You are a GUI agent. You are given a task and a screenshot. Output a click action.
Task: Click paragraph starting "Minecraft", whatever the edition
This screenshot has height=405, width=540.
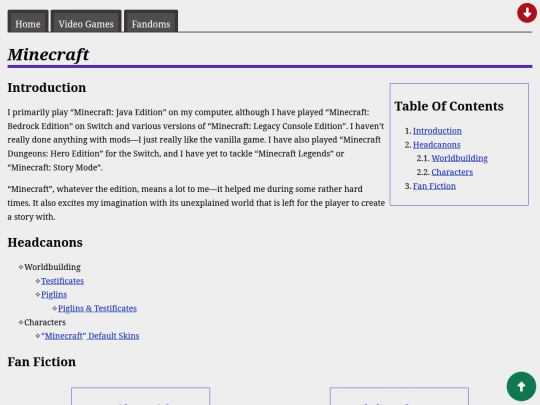196,203
